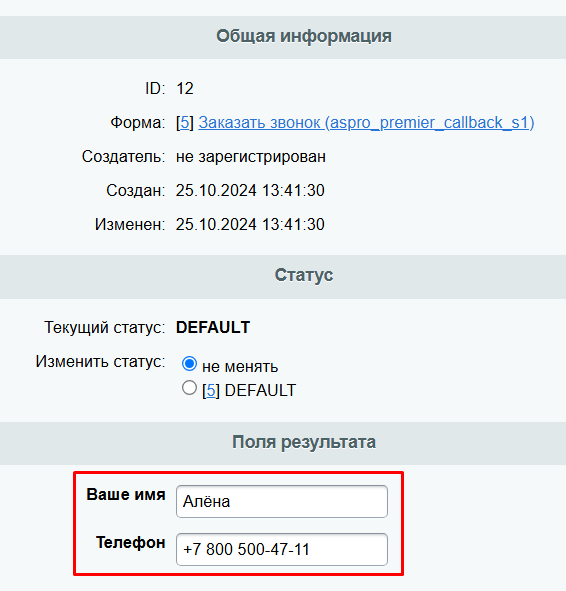Image resolution: width=566 pixels, height=591 pixels.
Task: Click the bold DEFAULT current status value
Action: click(213, 327)
